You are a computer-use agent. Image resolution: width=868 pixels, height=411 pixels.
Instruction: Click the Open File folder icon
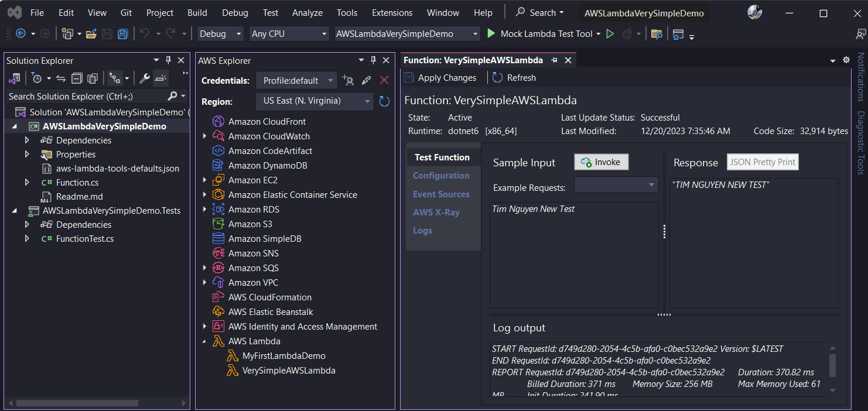[91, 34]
